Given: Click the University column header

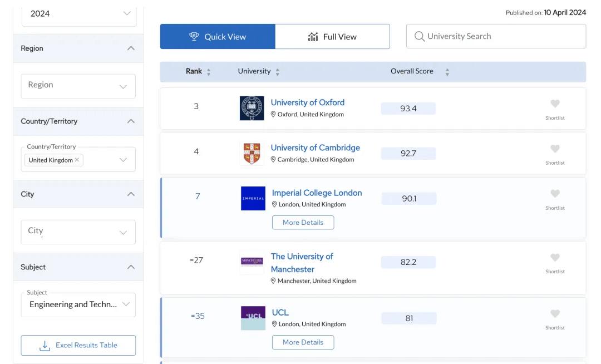Looking at the screenshot, I should [254, 71].
